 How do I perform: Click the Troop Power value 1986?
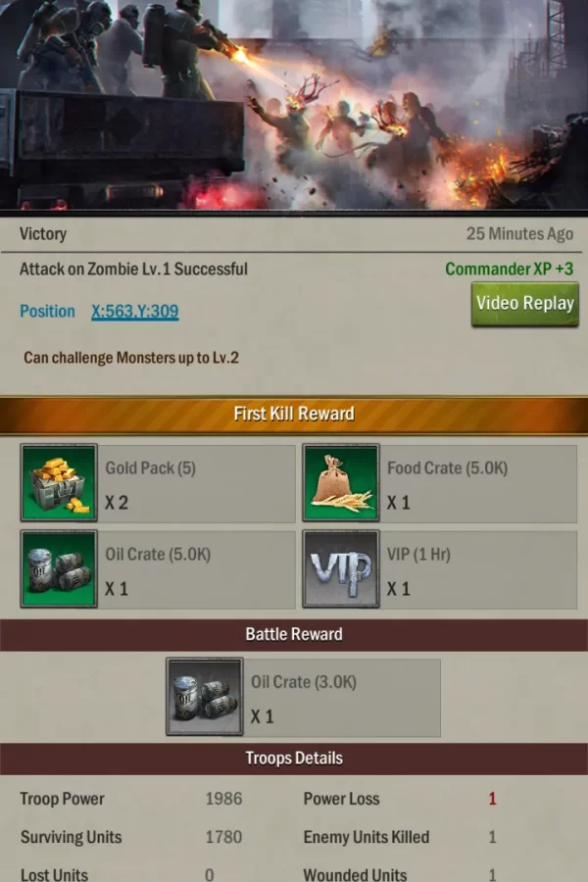tap(224, 799)
